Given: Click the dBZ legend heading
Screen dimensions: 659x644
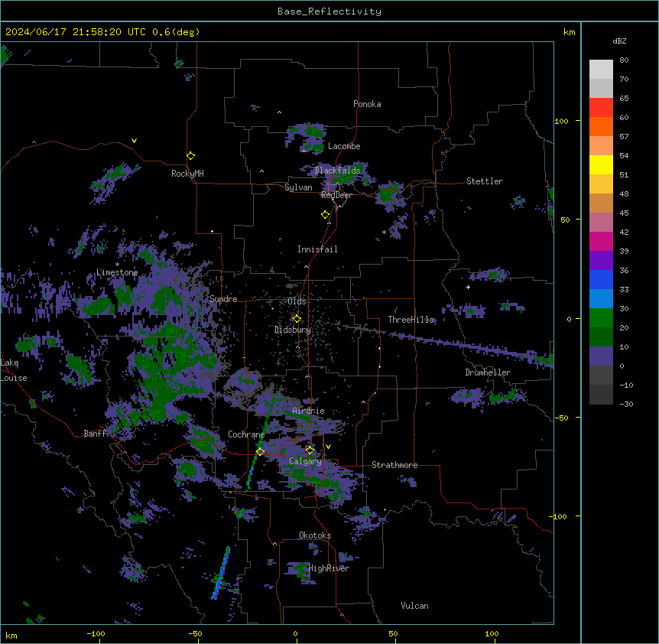Looking at the screenshot, I should [x=619, y=41].
